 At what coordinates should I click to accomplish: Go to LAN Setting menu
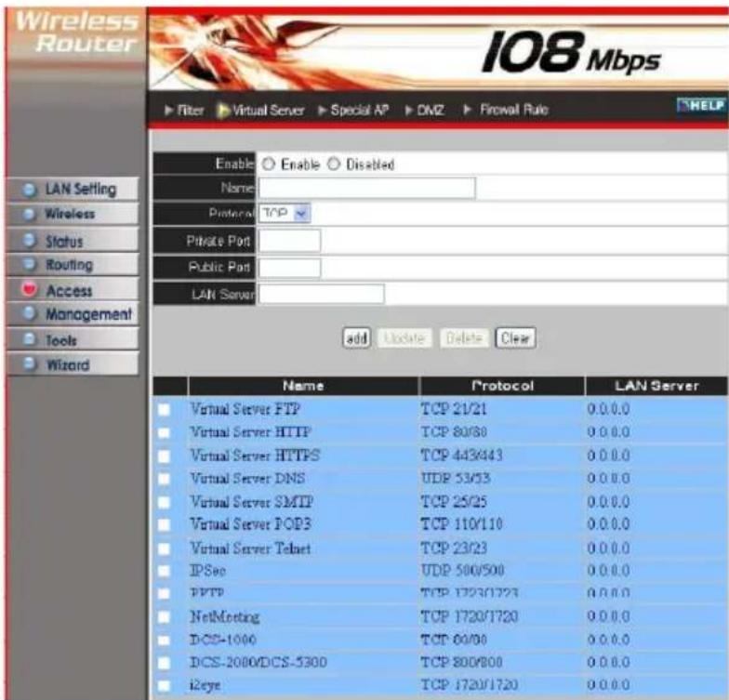(x=73, y=190)
